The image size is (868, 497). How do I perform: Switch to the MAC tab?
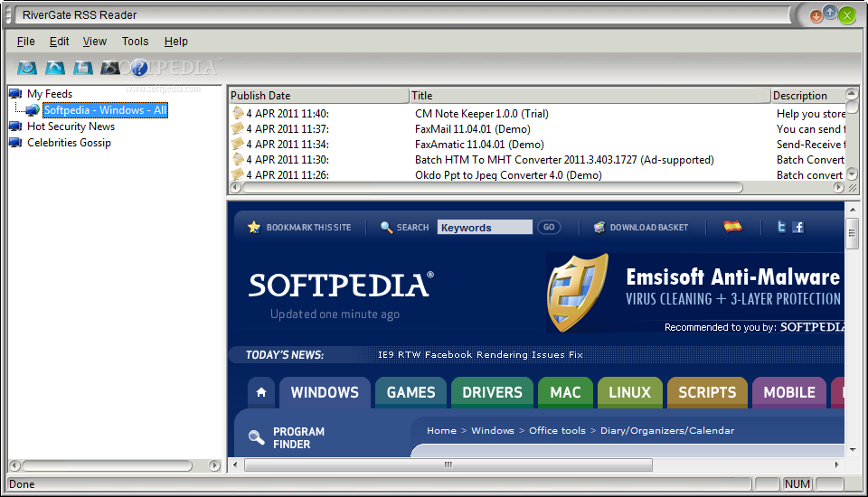pyautogui.click(x=565, y=392)
